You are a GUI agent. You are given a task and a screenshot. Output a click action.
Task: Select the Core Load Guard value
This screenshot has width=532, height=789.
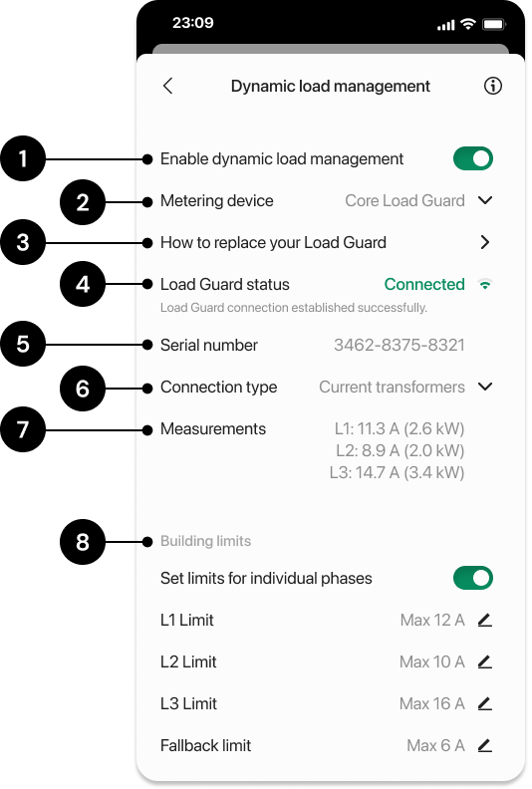click(404, 201)
